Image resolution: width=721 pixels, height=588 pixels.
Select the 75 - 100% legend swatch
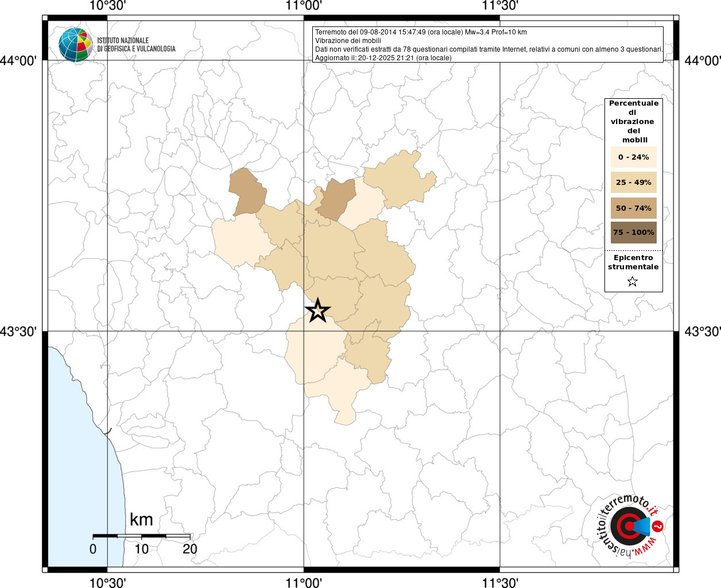tap(633, 233)
